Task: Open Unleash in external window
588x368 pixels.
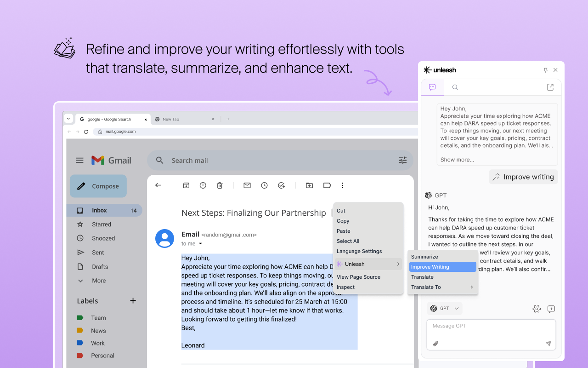Action: click(550, 87)
